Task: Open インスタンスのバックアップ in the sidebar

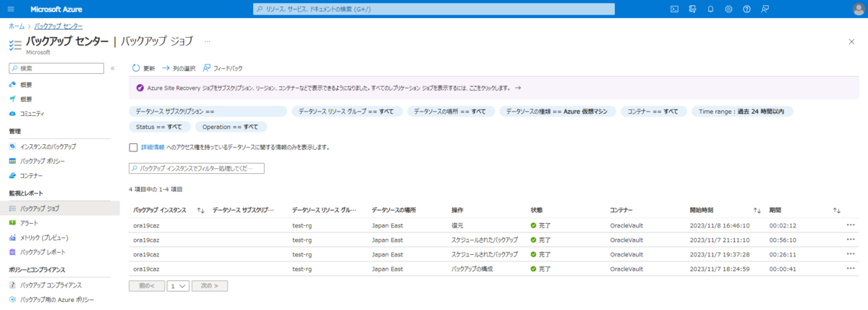Action: [48, 147]
